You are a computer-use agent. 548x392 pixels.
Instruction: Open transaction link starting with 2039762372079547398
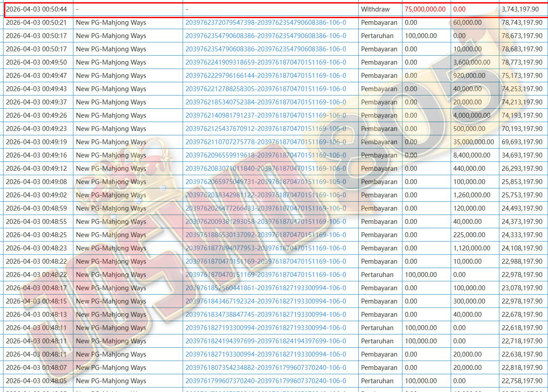266,23
